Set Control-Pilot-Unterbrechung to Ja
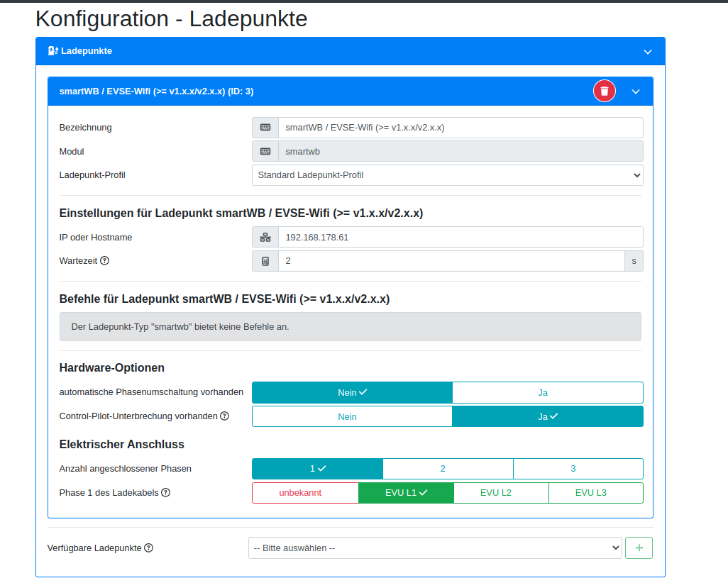 [548, 416]
